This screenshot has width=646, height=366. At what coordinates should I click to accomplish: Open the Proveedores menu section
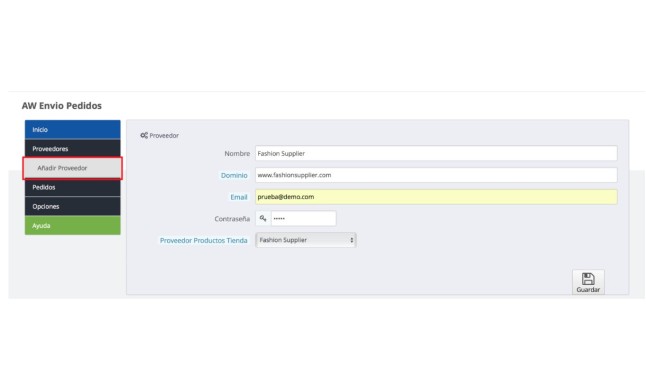(x=73, y=149)
